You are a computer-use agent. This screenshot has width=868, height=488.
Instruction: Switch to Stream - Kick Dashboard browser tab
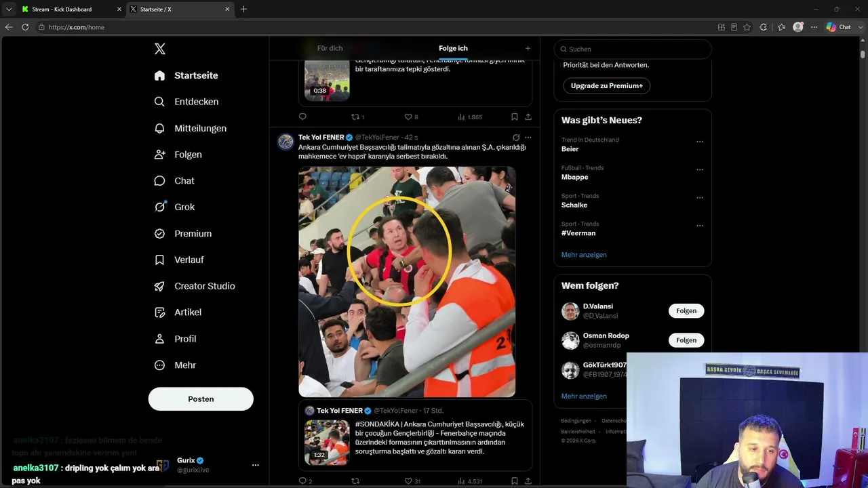pyautogui.click(x=70, y=9)
